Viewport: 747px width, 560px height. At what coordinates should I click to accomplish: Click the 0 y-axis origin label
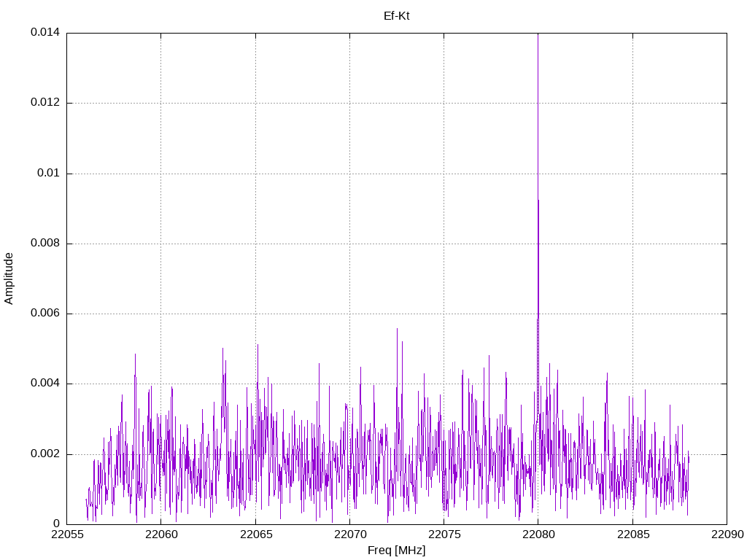coord(56,524)
